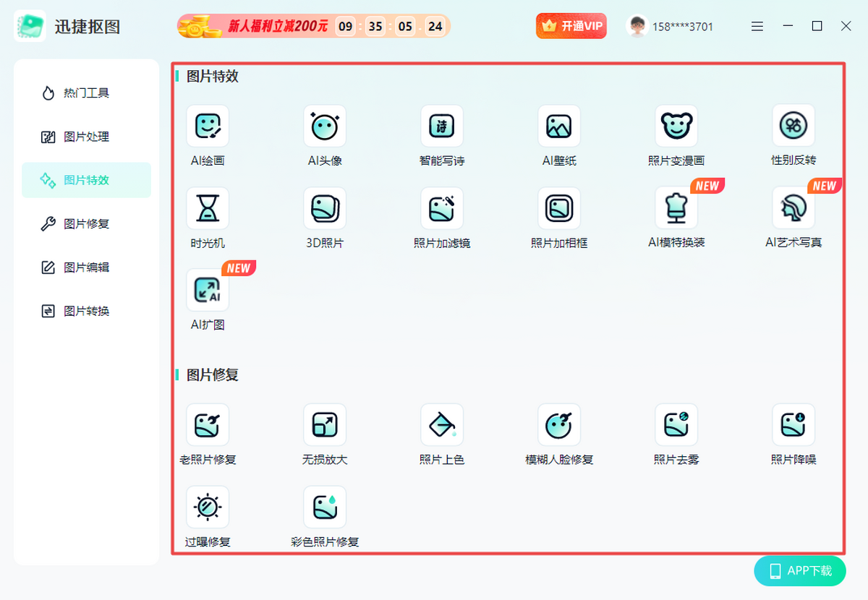Click the 开通VIP button

[571, 26]
